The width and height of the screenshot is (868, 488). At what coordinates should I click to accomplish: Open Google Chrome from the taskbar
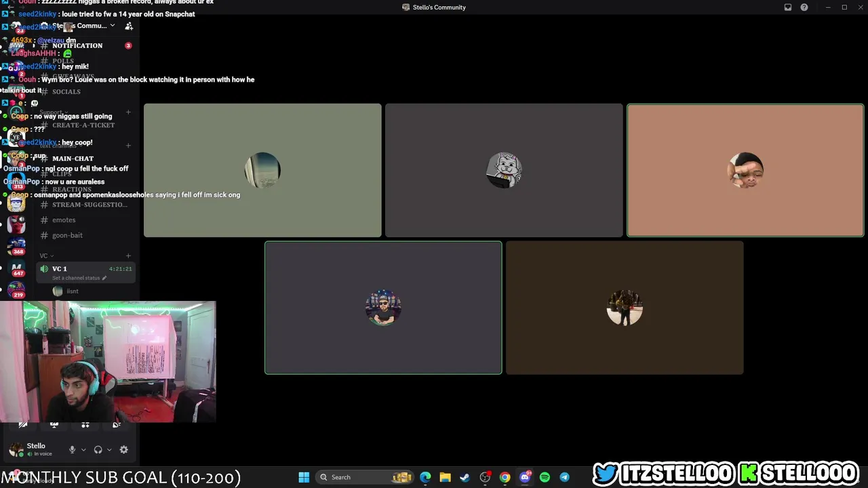505,477
